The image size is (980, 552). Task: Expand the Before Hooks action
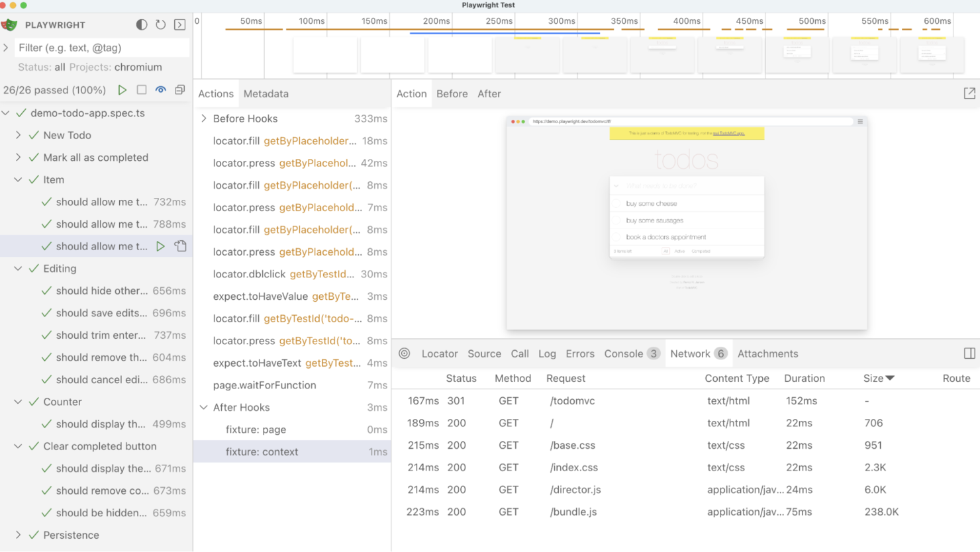(x=204, y=118)
